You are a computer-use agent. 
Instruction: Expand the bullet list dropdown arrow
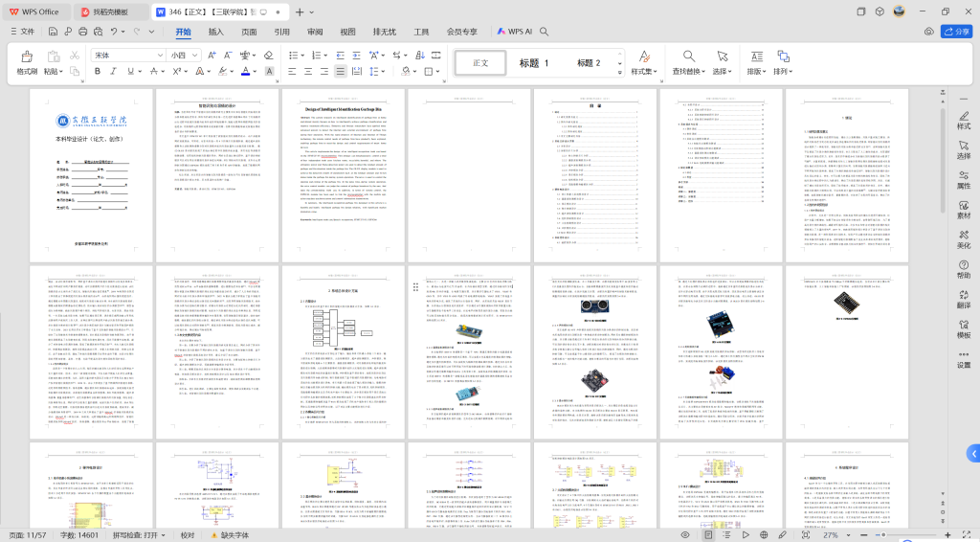click(301, 56)
